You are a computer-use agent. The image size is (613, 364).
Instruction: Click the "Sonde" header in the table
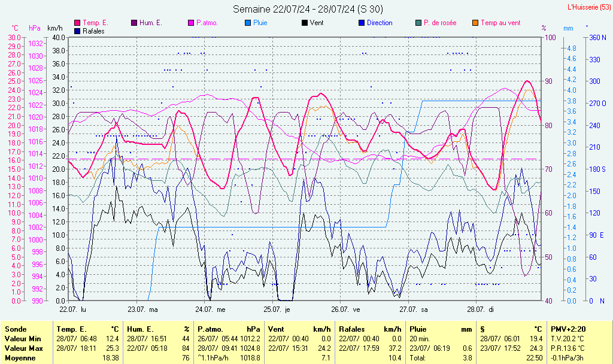pyautogui.click(x=16, y=329)
